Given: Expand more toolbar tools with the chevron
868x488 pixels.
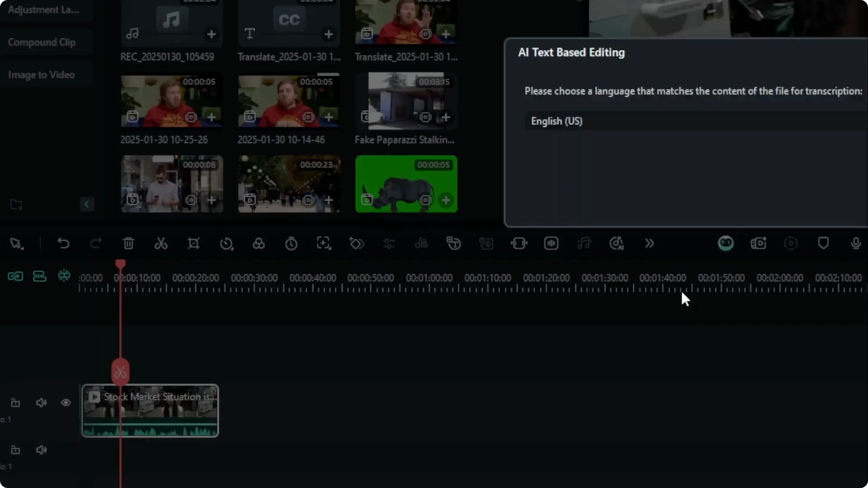Looking at the screenshot, I should 650,244.
